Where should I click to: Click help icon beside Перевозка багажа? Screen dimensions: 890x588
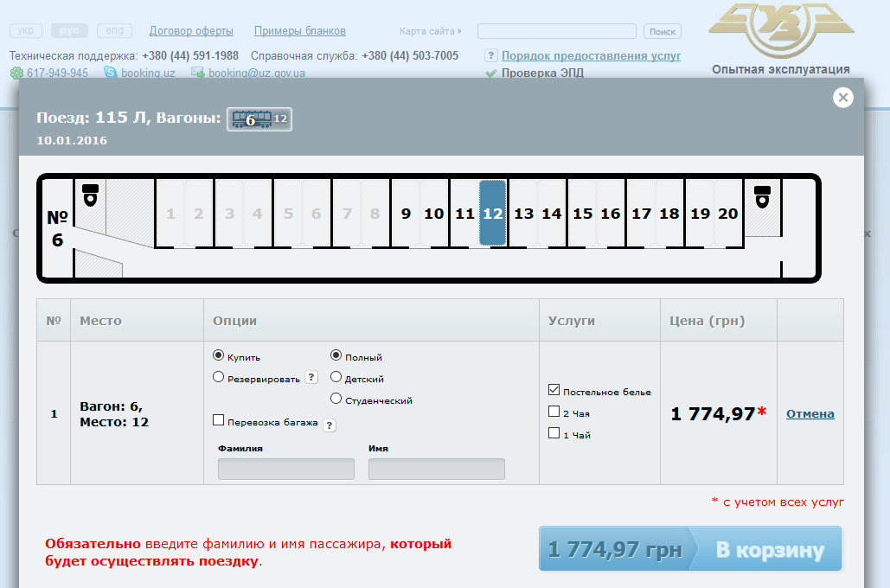pyautogui.click(x=330, y=425)
